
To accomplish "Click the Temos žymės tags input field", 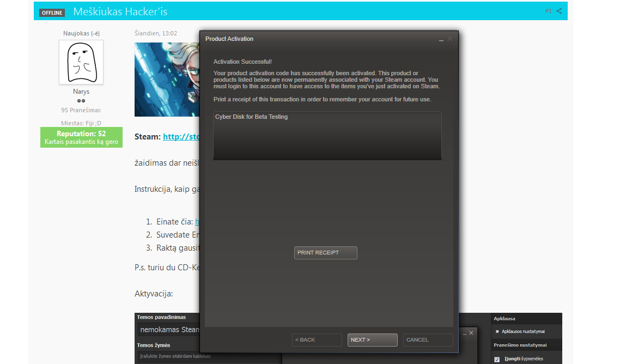I will click(x=168, y=356).
